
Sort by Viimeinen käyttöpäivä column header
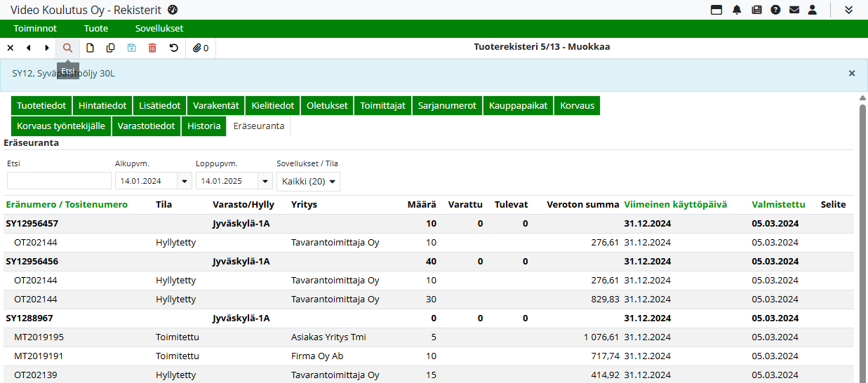coord(675,205)
